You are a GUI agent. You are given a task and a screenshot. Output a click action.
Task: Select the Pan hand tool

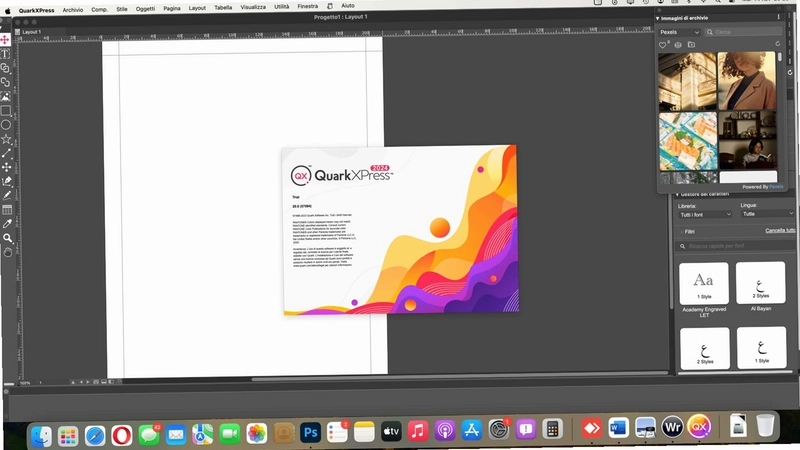tap(8, 253)
